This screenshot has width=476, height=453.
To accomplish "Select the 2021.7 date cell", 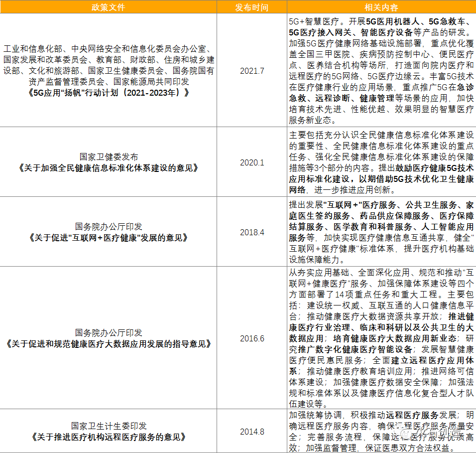I will (x=252, y=70).
